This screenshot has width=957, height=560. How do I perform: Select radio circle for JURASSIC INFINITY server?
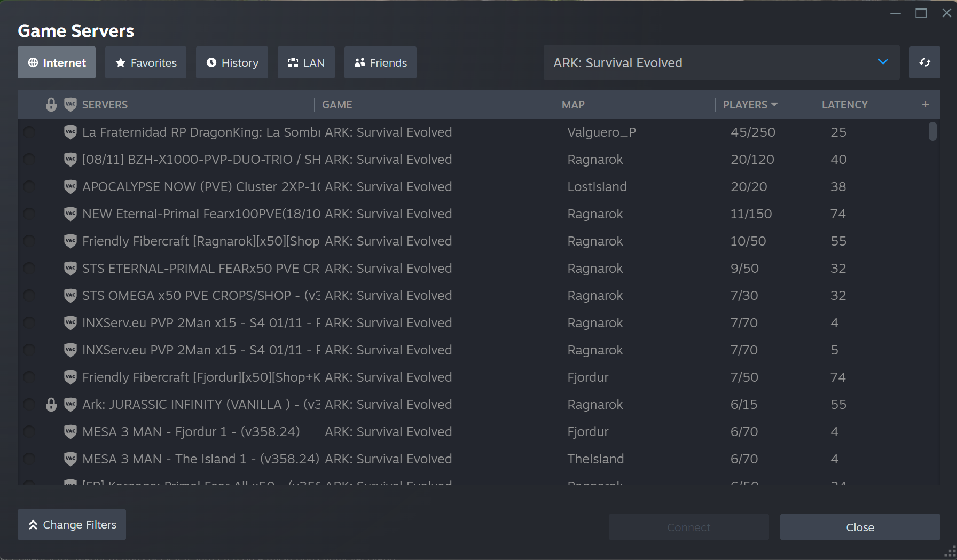29,404
